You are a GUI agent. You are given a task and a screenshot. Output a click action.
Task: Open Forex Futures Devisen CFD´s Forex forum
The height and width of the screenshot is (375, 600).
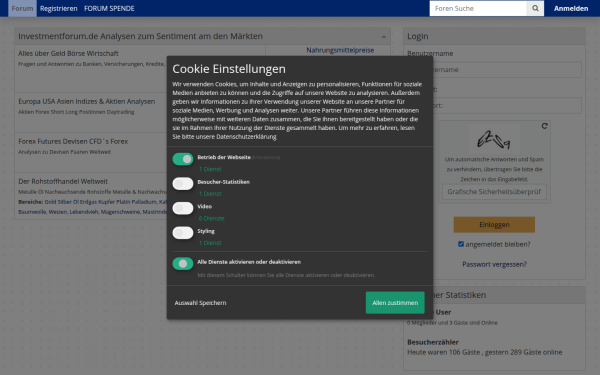click(x=73, y=141)
